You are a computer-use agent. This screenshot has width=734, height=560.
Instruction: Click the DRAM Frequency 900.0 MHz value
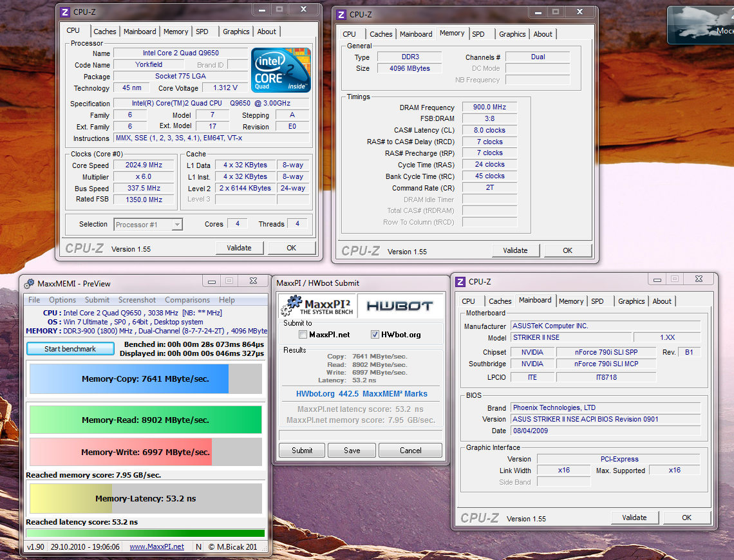click(x=489, y=107)
